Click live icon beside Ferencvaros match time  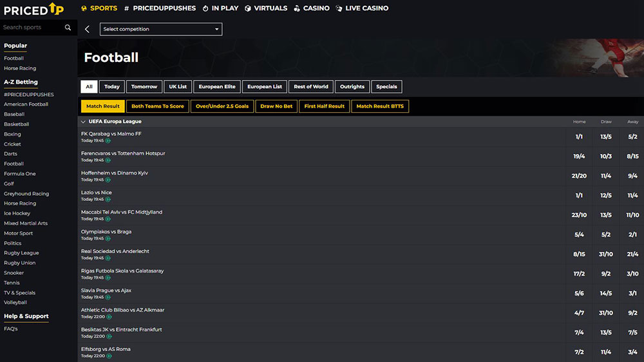click(x=108, y=160)
